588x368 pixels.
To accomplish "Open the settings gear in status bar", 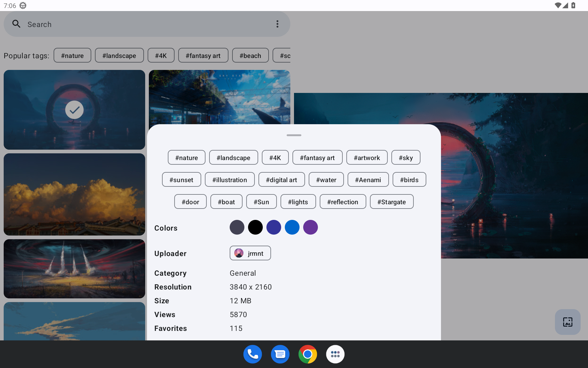I will pos(23,6).
